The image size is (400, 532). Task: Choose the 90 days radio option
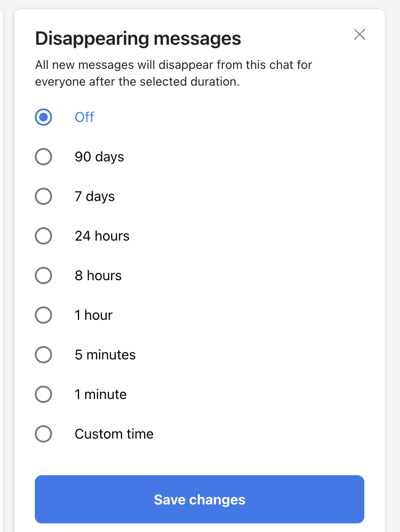[43, 157]
